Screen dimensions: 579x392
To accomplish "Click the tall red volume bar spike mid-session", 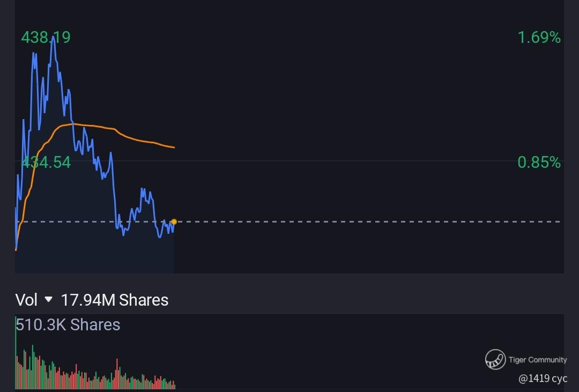I will (117, 374).
